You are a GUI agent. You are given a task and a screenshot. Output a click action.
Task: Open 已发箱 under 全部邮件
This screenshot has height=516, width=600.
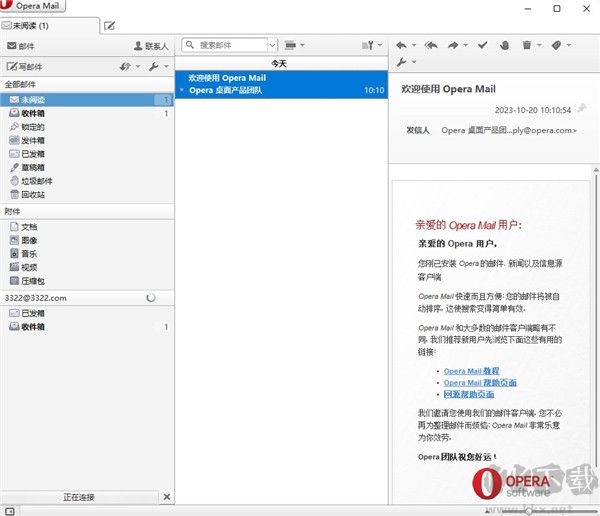pos(87,154)
